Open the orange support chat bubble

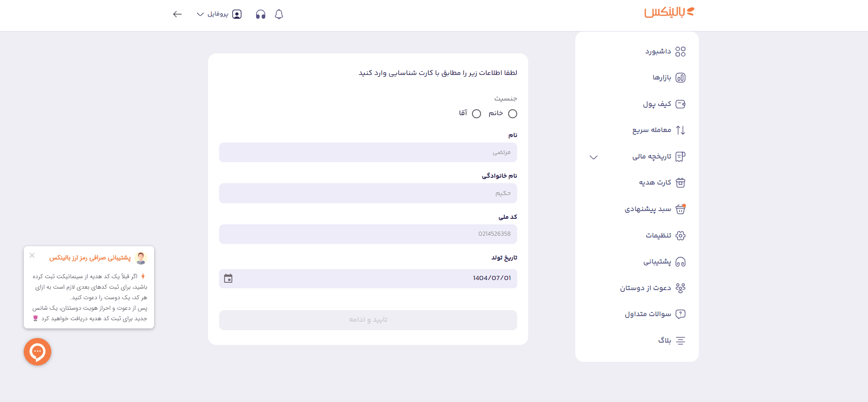[38, 352]
